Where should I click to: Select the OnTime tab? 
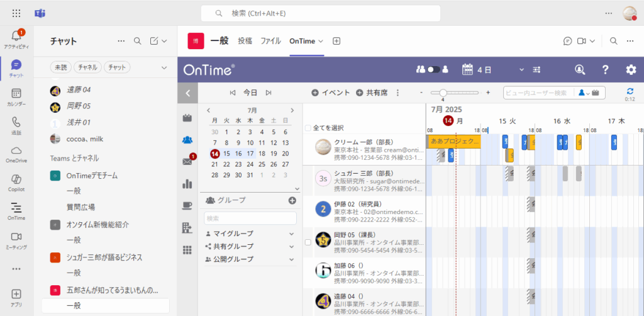point(303,41)
